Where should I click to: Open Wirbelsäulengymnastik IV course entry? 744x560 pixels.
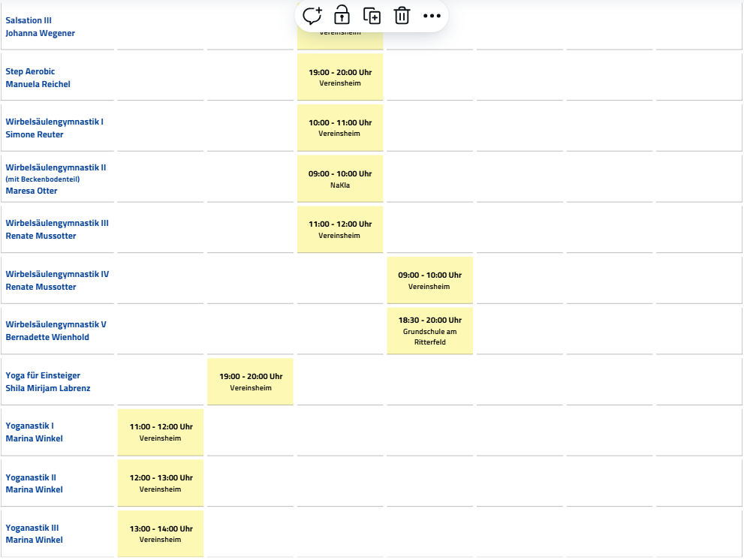coord(57,274)
